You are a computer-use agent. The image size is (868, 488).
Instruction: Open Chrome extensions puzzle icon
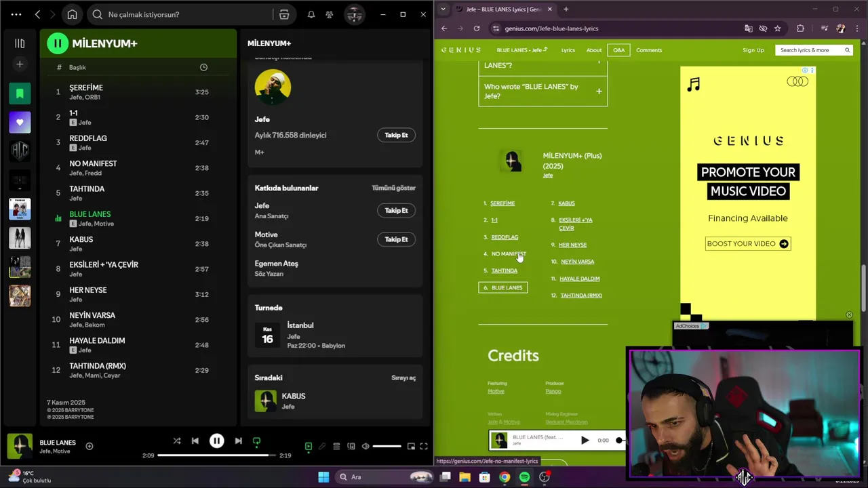[x=800, y=28]
